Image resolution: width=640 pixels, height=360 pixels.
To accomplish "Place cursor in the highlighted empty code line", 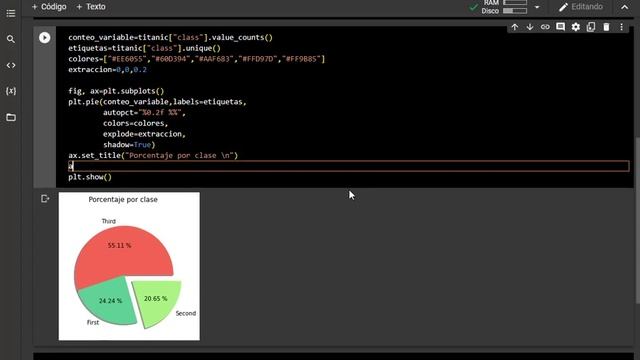I will coord(349,166).
